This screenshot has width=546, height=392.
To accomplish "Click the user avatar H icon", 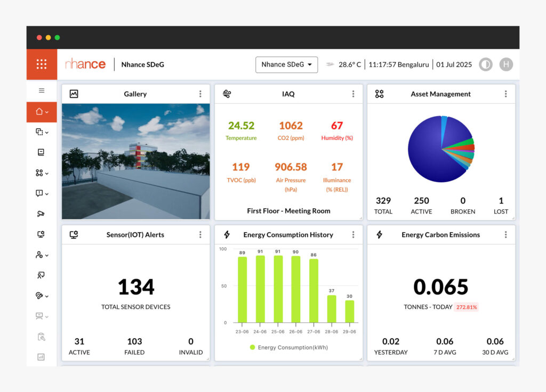I will coord(505,64).
